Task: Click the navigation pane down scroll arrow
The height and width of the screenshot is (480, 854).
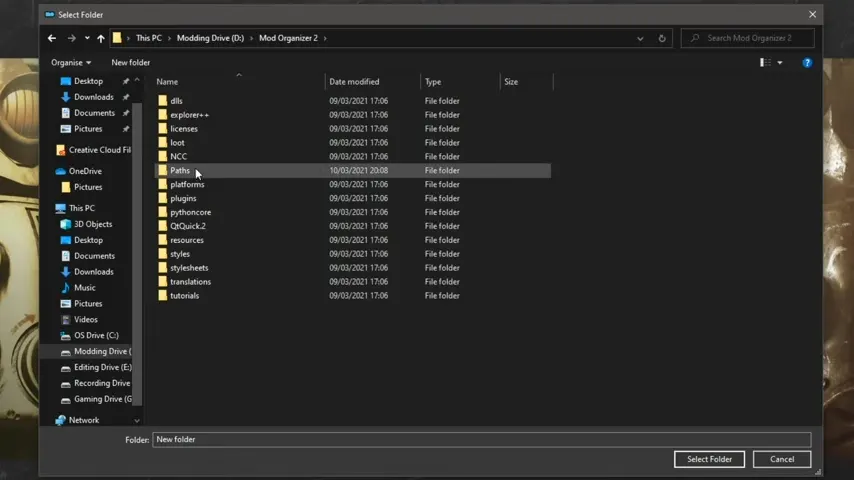Action: [x=137, y=421]
